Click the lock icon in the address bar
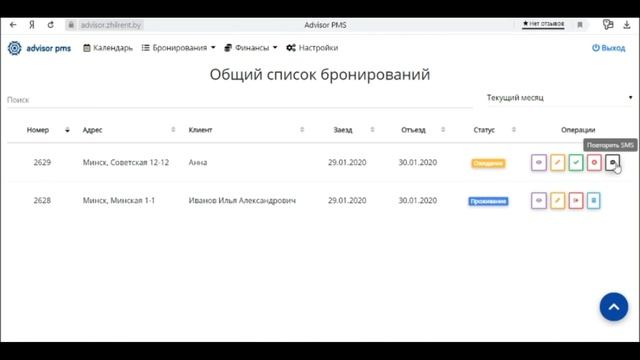Viewport: 640px width, 360px height. (71, 25)
